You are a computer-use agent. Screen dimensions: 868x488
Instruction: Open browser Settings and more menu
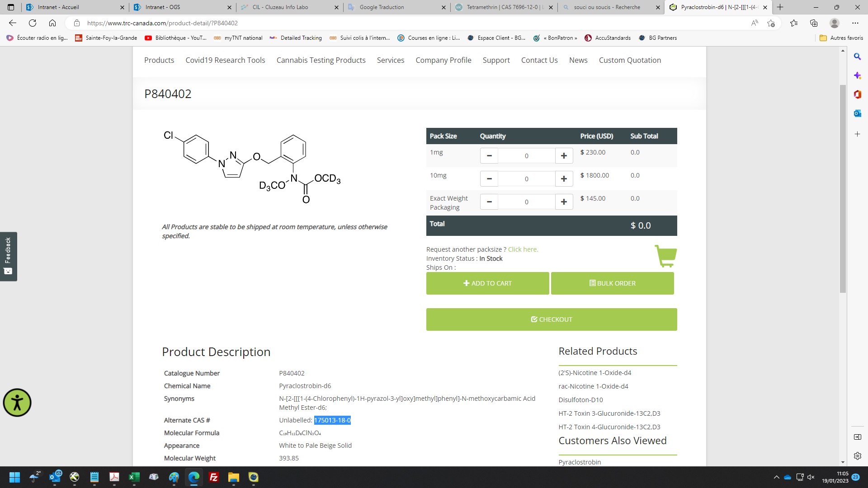click(855, 23)
